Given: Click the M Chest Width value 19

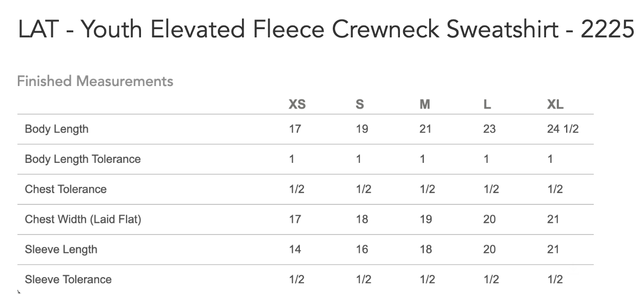Looking at the screenshot, I should (426, 220).
